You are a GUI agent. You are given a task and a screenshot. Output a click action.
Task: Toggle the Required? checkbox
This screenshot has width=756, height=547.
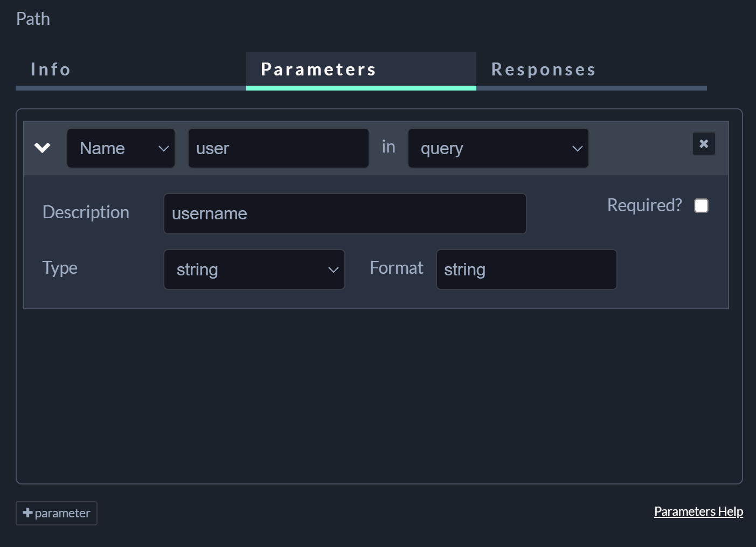pos(701,206)
